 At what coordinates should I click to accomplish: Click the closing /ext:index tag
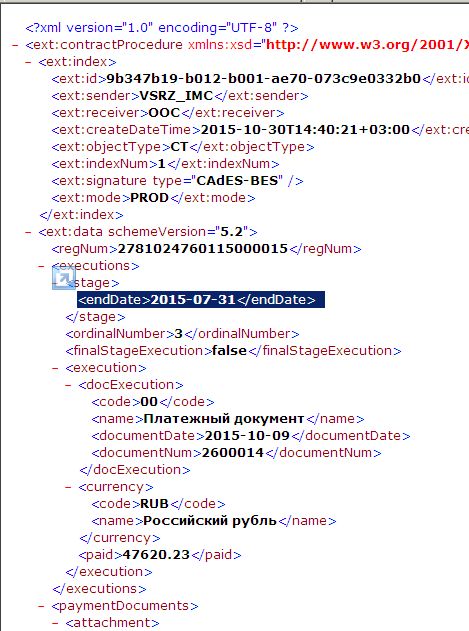tap(81, 215)
